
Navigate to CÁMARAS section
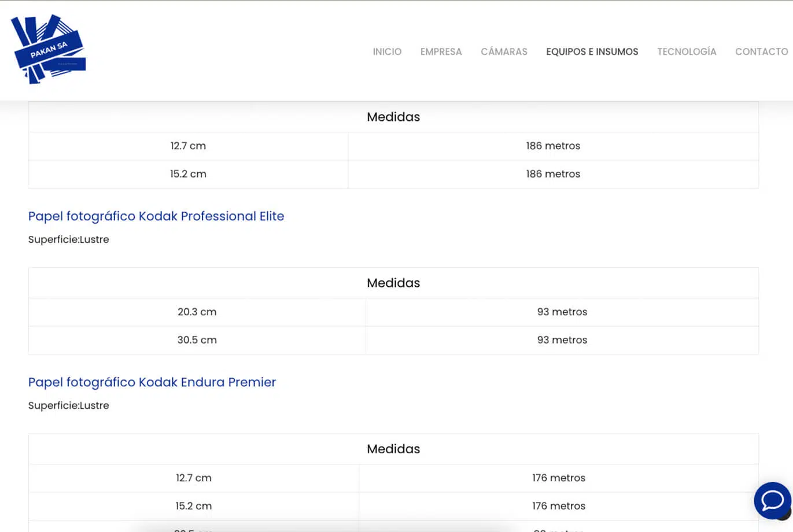point(504,51)
